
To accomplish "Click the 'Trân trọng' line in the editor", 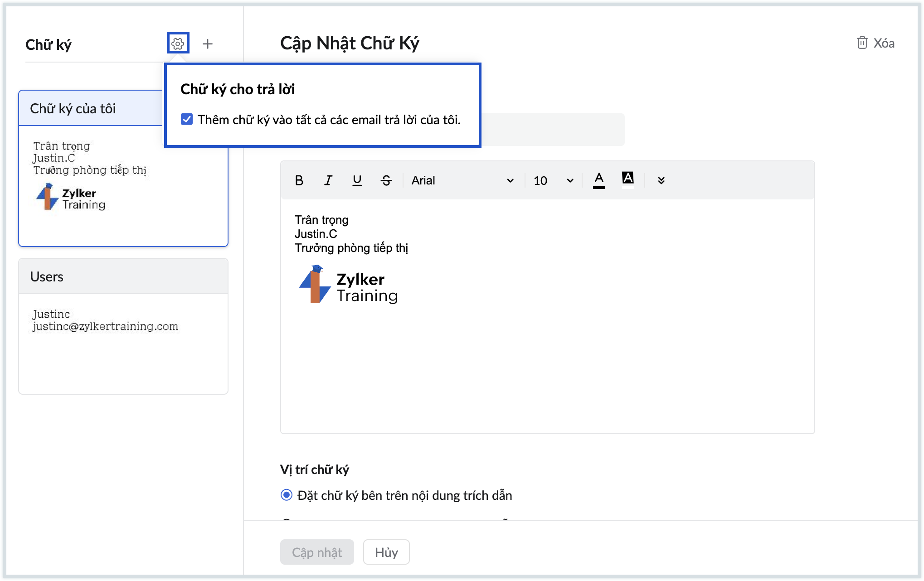I will [x=321, y=220].
